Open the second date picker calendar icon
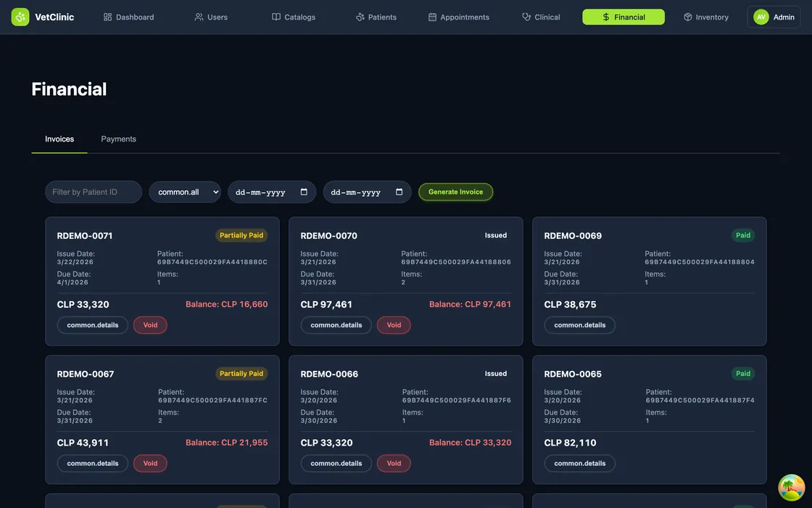Viewport: 812px width, 508px height. tap(399, 192)
